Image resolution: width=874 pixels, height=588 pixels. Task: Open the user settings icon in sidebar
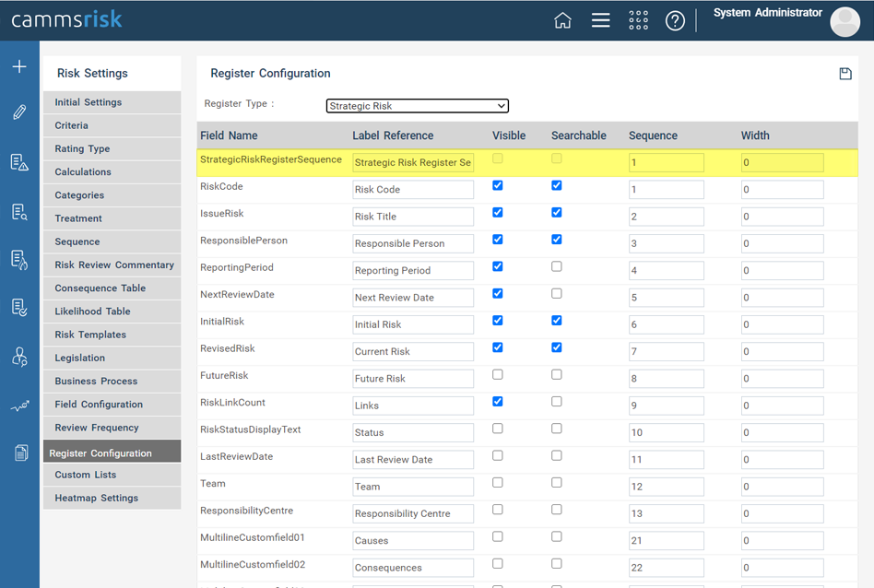pos(19,357)
